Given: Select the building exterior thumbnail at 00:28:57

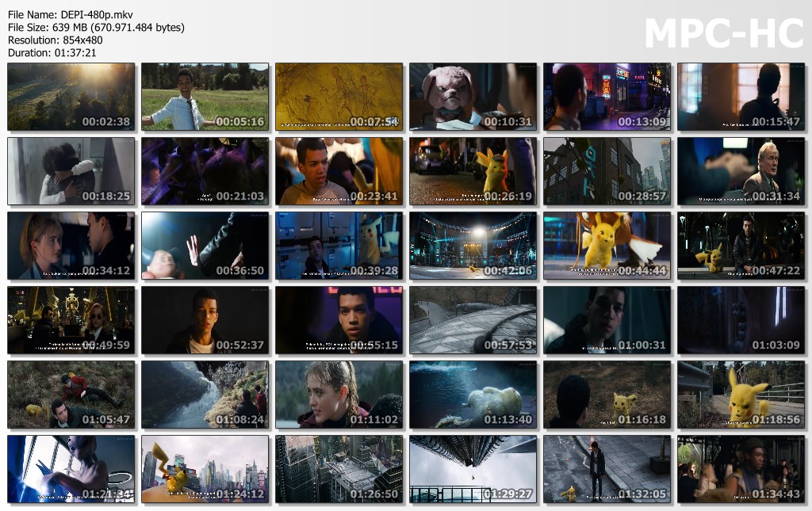Looking at the screenshot, I should (x=607, y=171).
